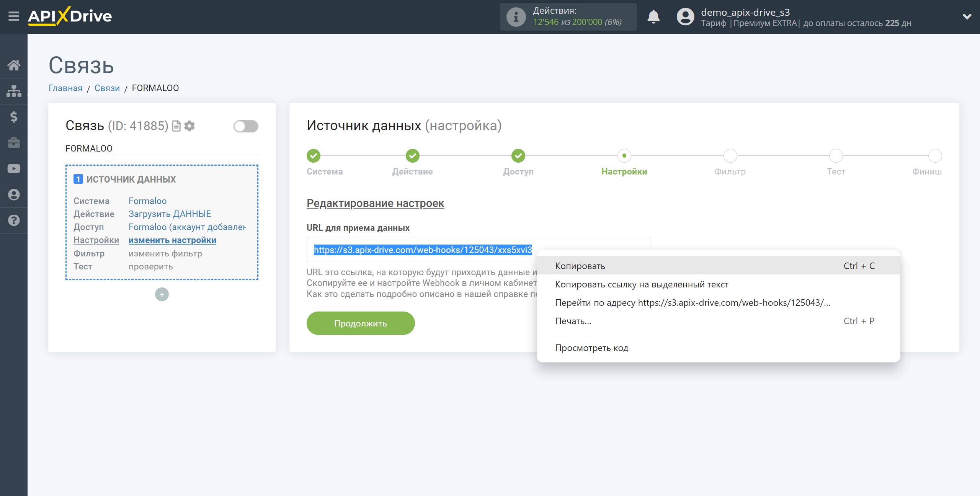Click изменить настройки link
The height and width of the screenshot is (496, 980).
(172, 240)
